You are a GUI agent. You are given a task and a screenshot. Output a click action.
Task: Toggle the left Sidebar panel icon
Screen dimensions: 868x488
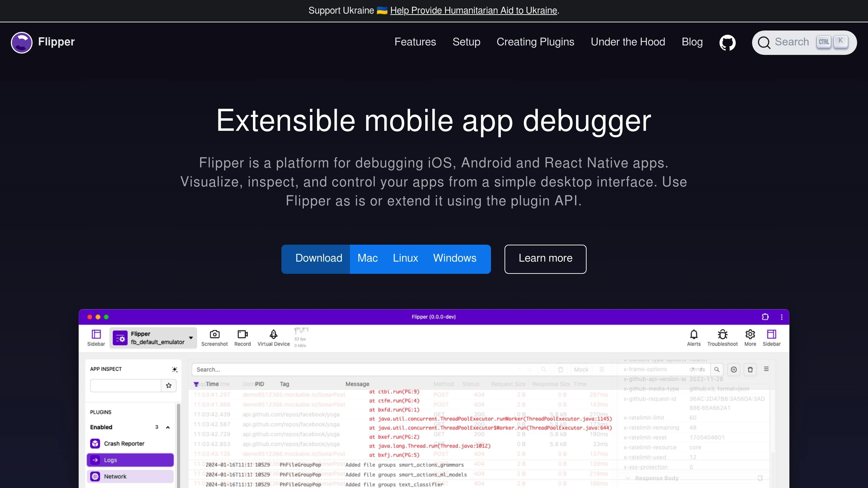pyautogui.click(x=96, y=334)
